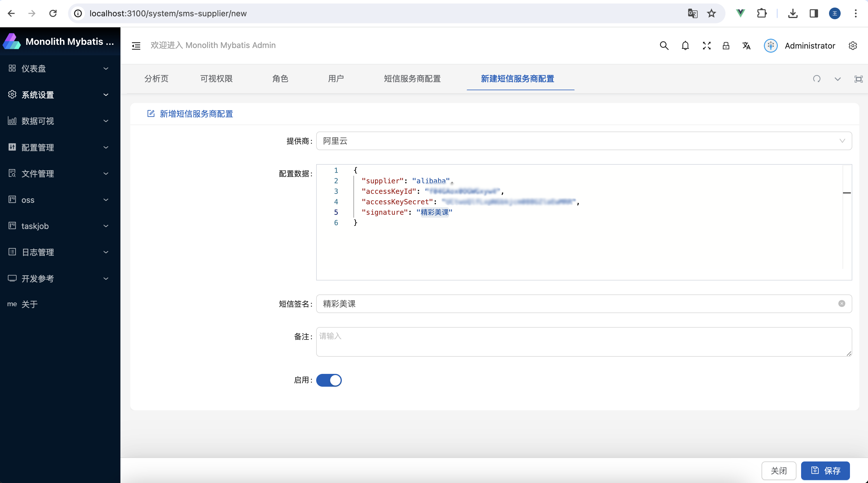This screenshot has height=483, width=868.
Task: Click the 关闭 button
Action: (778, 470)
